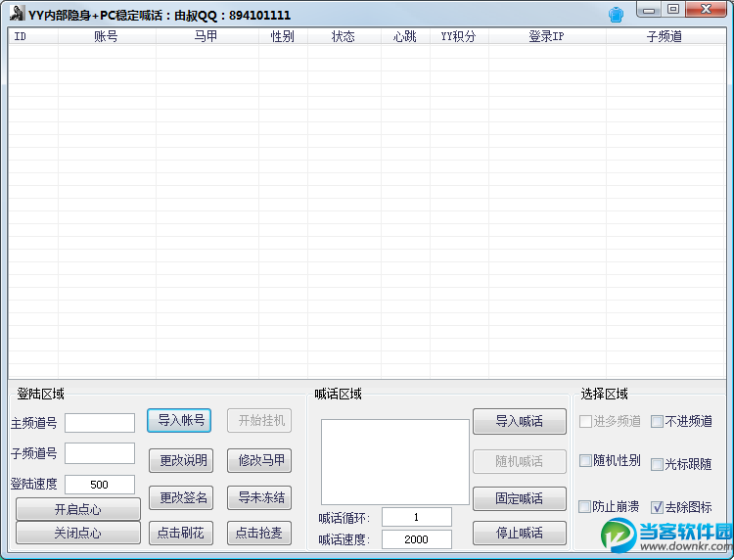This screenshot has height=560, width=734.
Task: Sort by 马甲 column header
Action: 206,36
